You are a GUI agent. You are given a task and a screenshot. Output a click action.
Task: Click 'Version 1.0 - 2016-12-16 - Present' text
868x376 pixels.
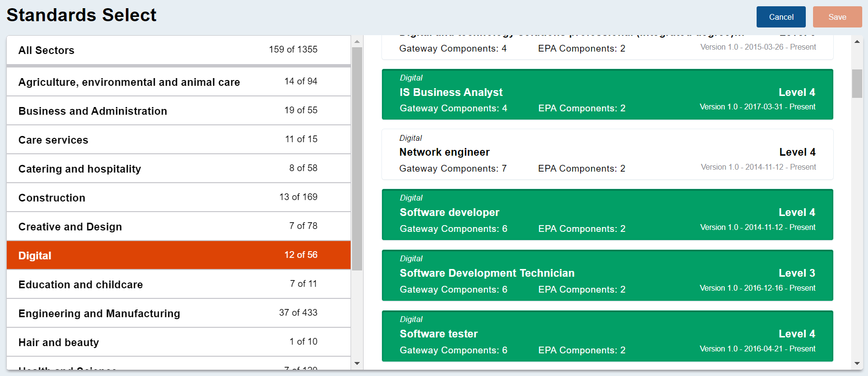point(758,288)
